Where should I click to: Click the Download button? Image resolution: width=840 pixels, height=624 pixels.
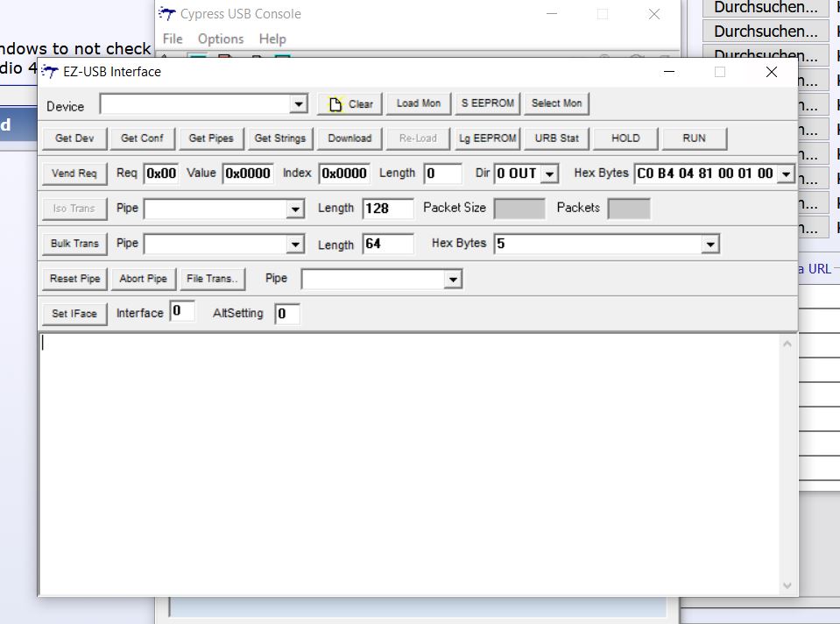pyautogui.click(x=349, y=138)
